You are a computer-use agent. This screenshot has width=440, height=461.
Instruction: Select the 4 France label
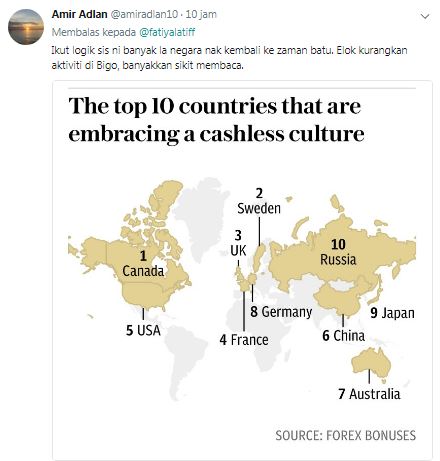[244, 340]
